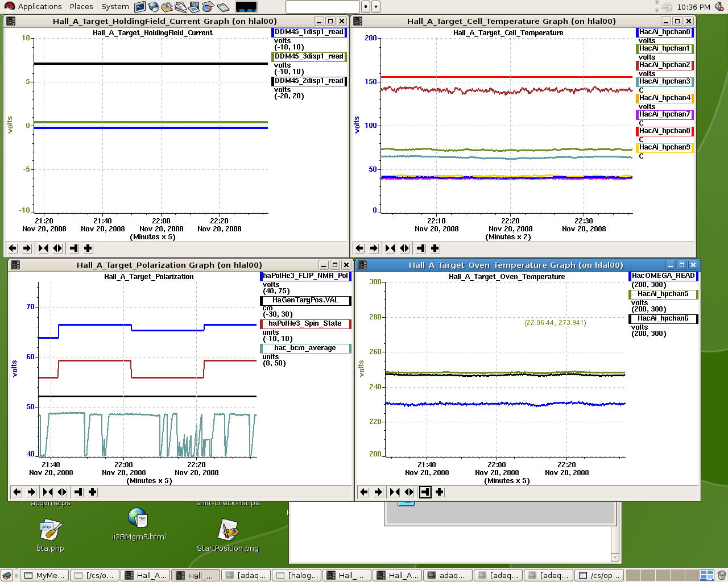Image resolution: width=728 pixels, height=582 pixels.
Task: Switch to MyMe... taskbar window
Action: pos(44,575)
